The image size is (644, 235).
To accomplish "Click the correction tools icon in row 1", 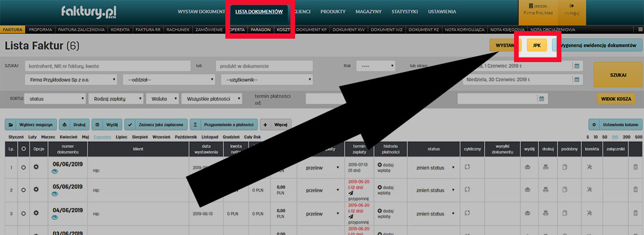I will 590,168.
